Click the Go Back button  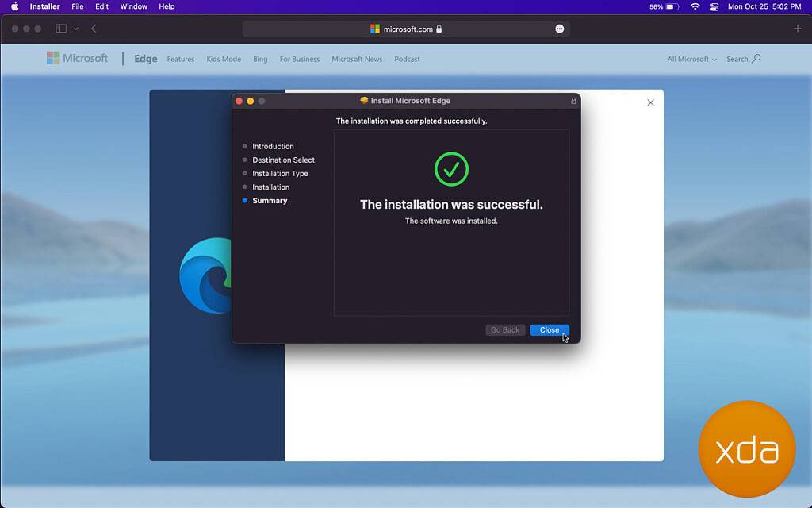(x=505, y=330)
